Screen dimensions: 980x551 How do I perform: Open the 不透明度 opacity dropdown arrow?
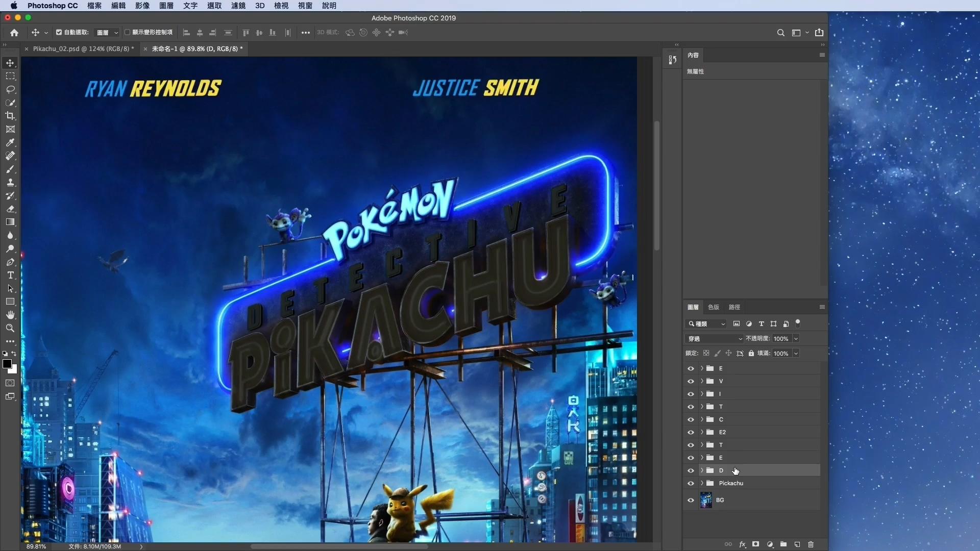point(796,339)
